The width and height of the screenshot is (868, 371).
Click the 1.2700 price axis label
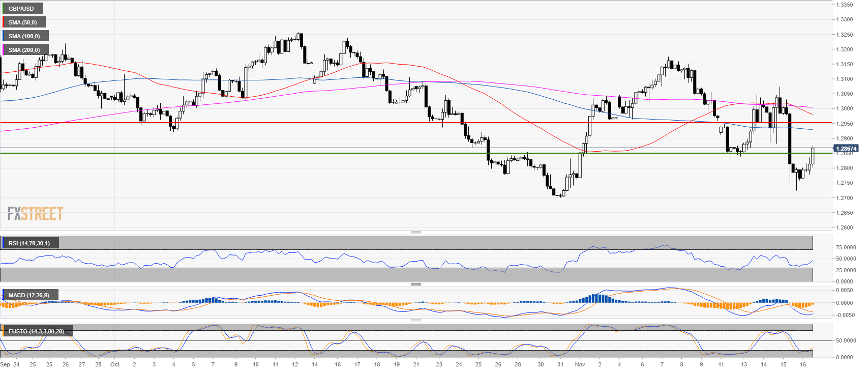(845, 198)
